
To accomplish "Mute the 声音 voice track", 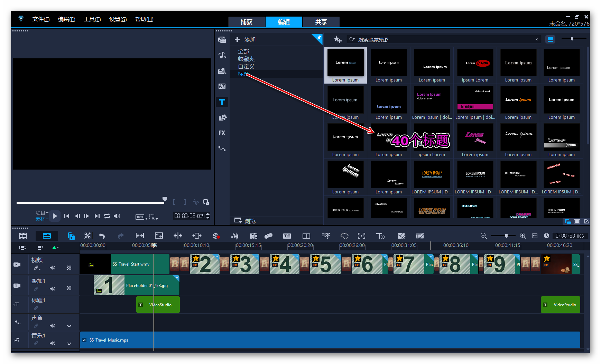I will [x=53, y=326].
